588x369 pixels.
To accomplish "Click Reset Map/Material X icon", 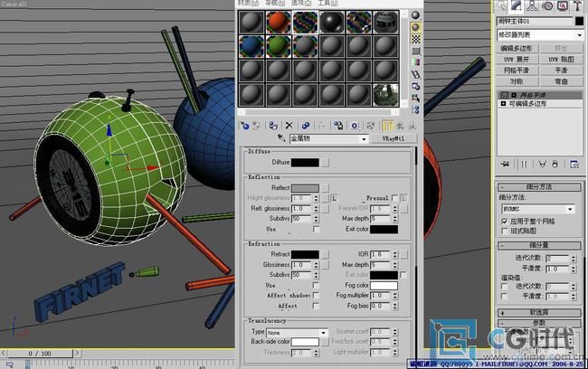I will [289, 126].
